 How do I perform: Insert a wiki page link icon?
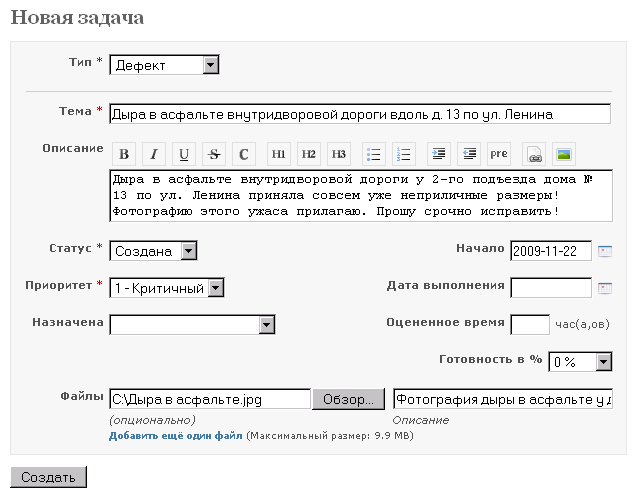click(534, 154)
